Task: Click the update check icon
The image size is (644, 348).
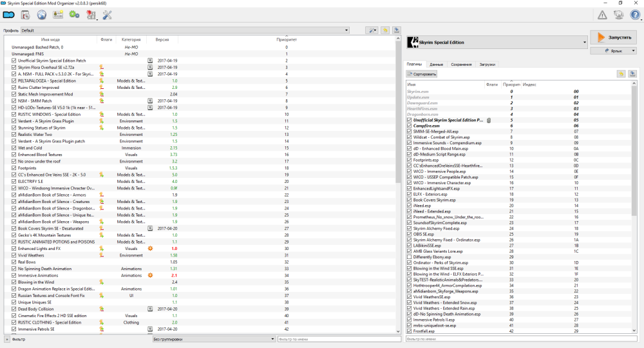Action: [x=618, y=15]
